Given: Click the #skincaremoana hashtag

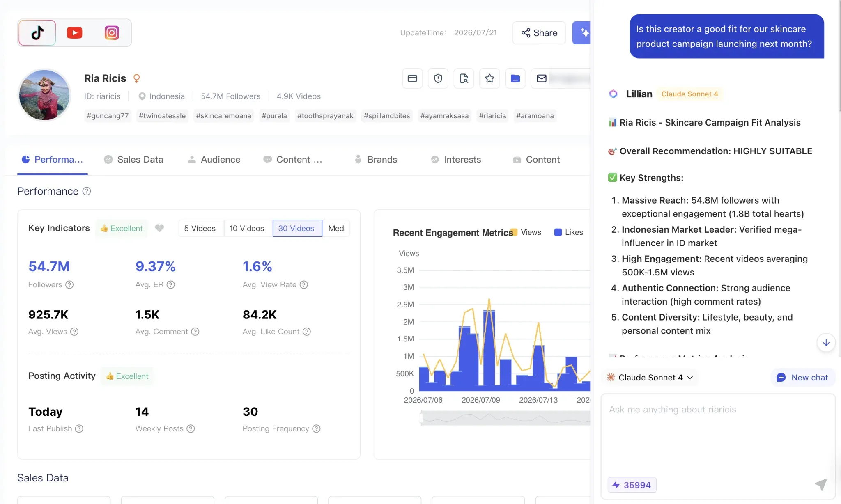Looking at the screenshot, I should (223, 116).
